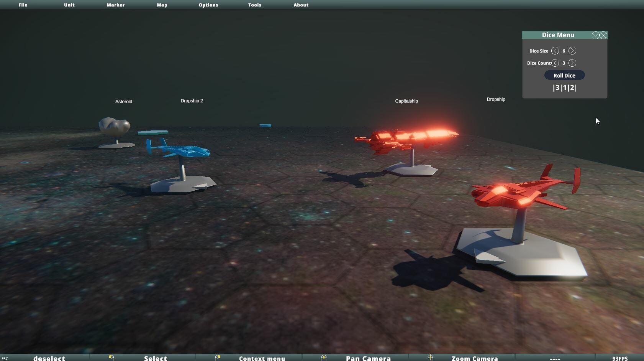Decrease Dice Size using the left arrow
644x361 pixels.
556,50
